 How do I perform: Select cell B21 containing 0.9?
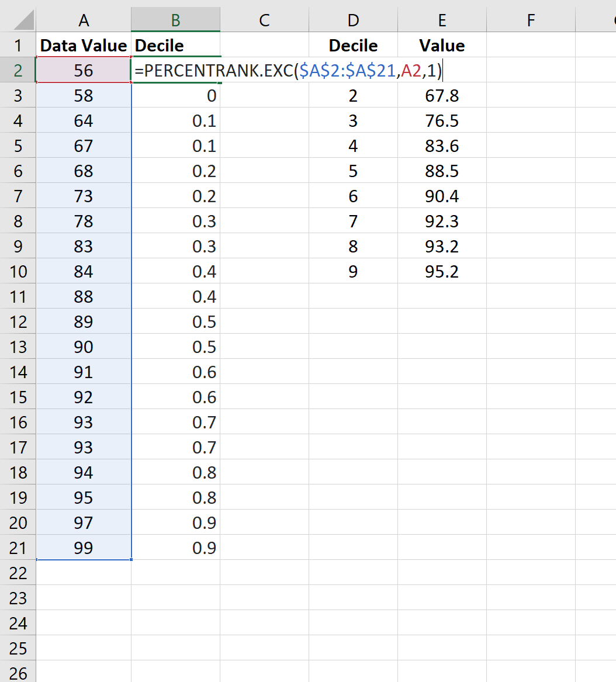pyautogui.click(x=175, y=548)
